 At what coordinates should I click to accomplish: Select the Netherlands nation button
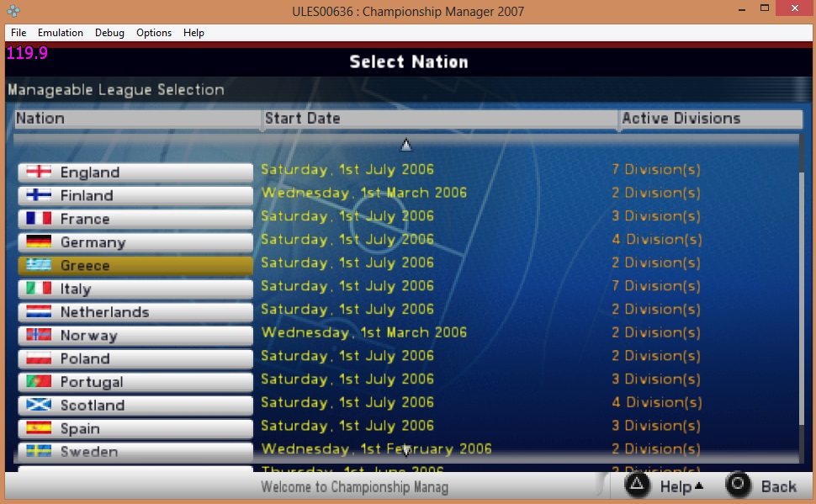click(135, 312)
